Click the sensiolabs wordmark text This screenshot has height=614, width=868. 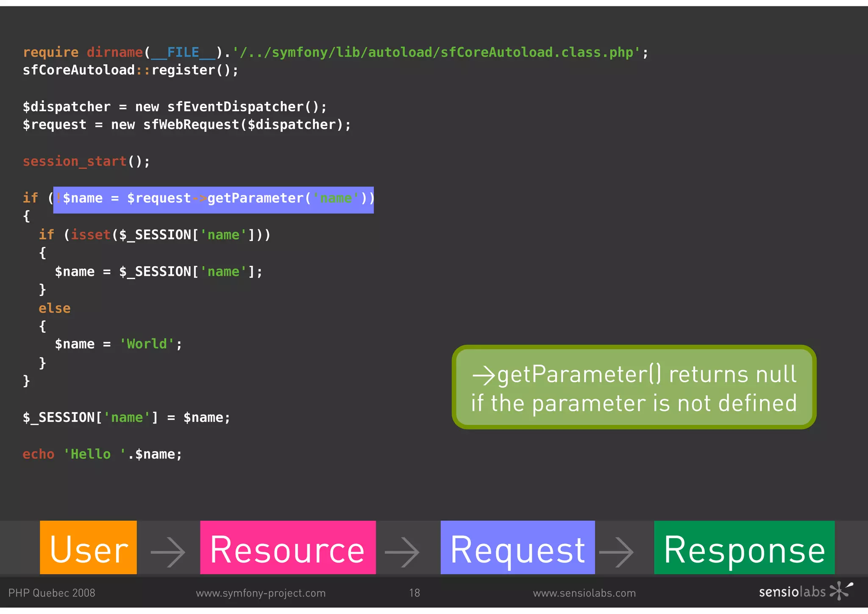point(792,592)
